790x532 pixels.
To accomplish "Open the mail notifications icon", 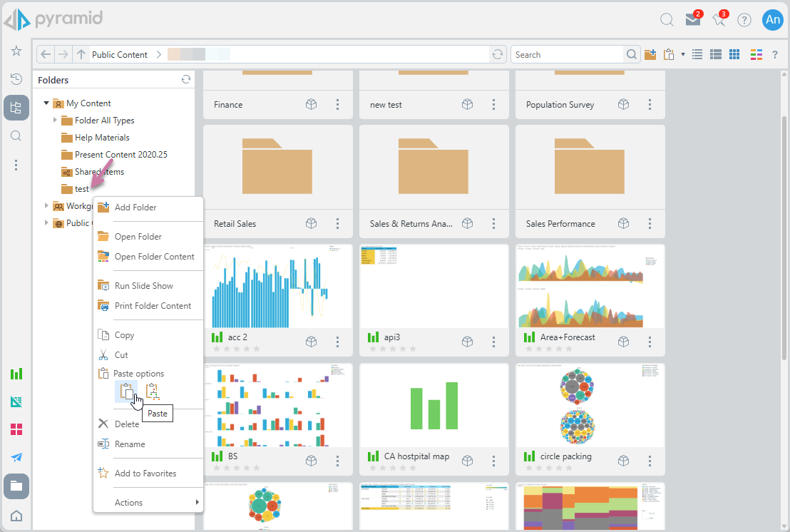I will click(x=692, y=20).
